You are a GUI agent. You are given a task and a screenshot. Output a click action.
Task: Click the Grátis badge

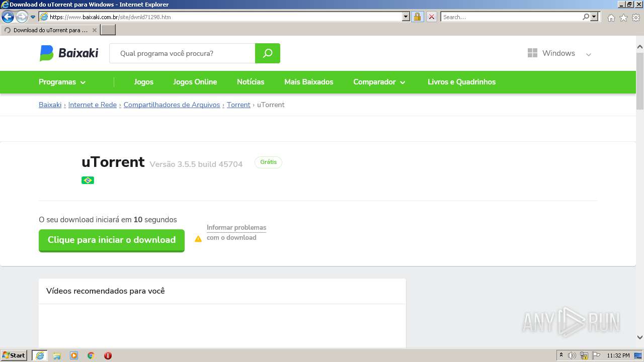pyautogui.click(x=268, y=162)
